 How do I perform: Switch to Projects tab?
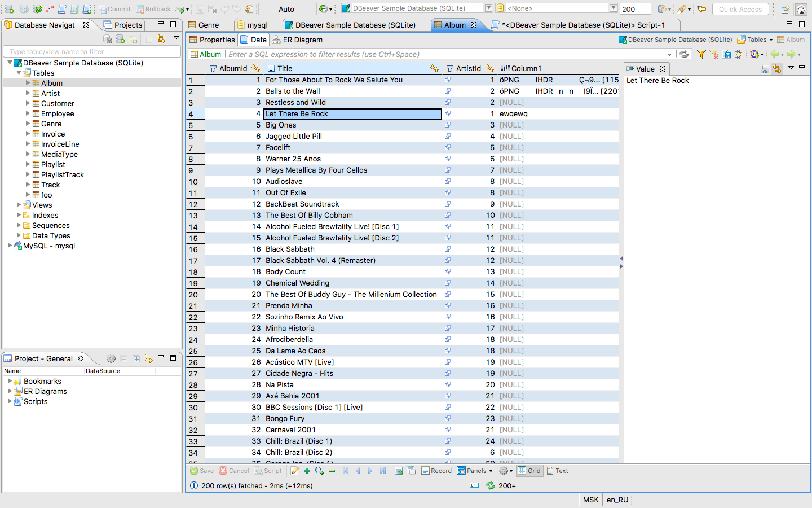(x=123, y=25)
